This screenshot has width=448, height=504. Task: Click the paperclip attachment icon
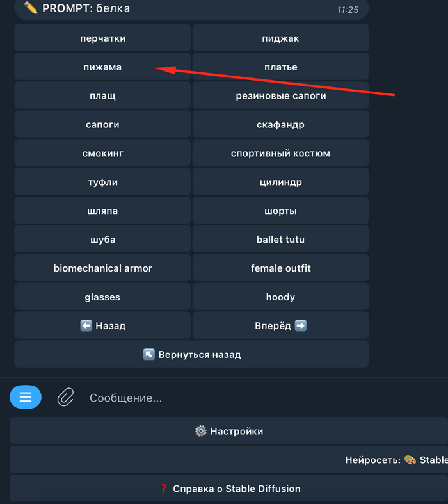tap(65, 397)
